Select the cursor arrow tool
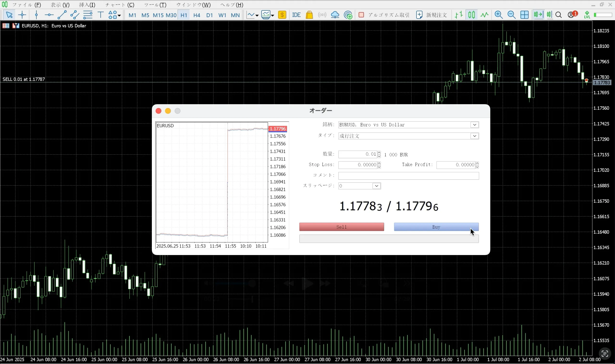 pyautogui.click(x=9, y=15)
